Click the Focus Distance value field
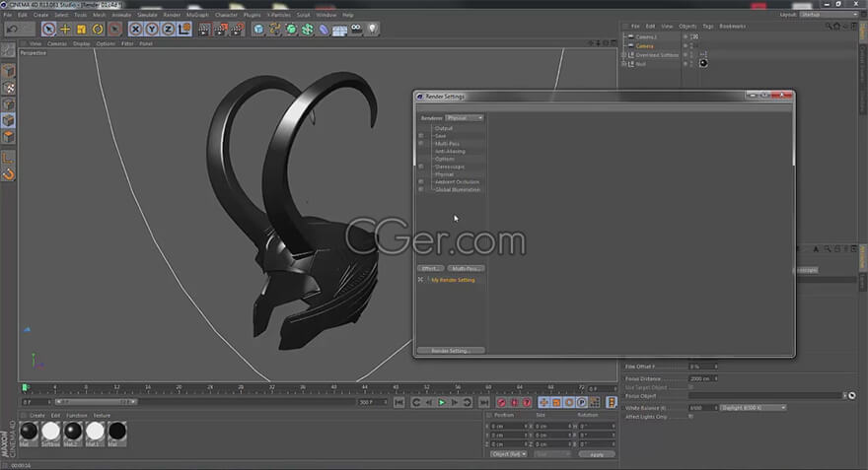This screenshot has width=868, height=470. 702,378
